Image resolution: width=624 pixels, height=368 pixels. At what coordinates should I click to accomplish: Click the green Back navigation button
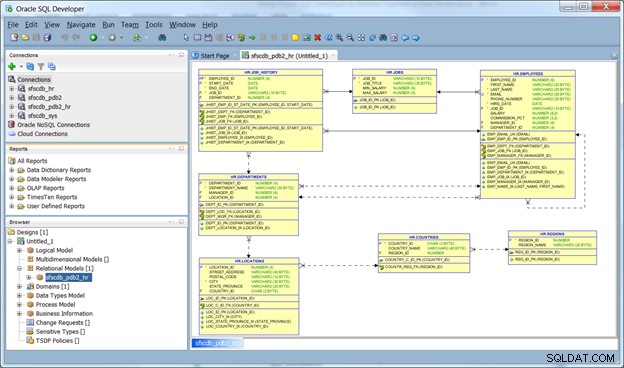[x=93, y=37]
